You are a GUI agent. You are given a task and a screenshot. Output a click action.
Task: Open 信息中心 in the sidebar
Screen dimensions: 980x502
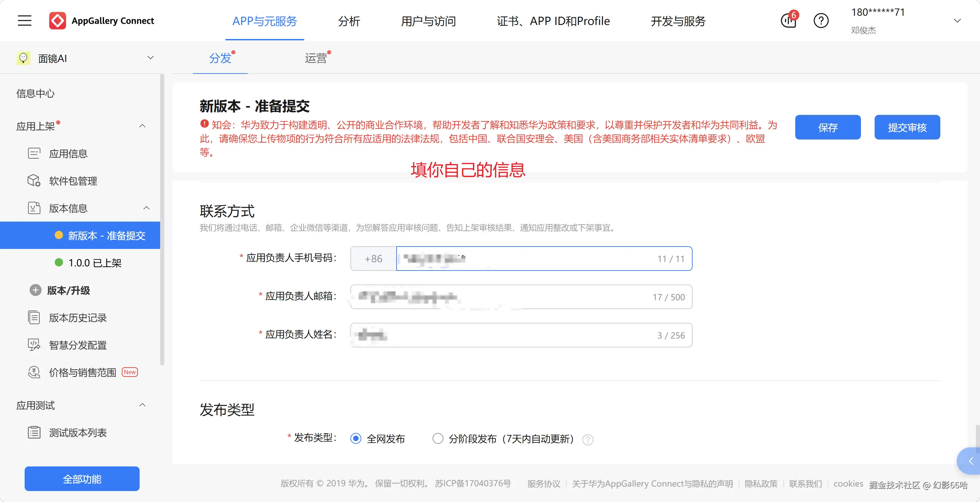click(35, 94)
